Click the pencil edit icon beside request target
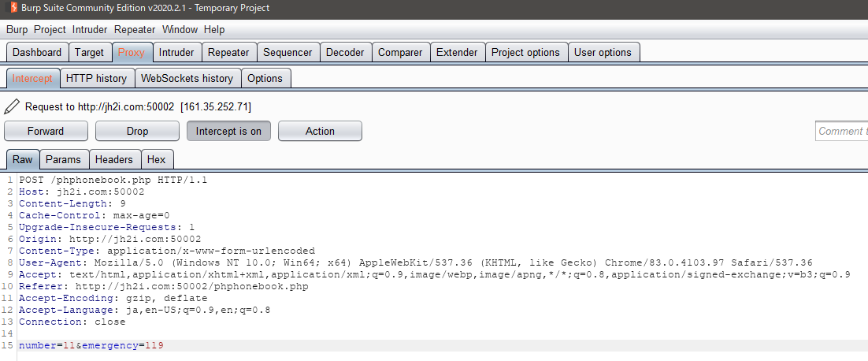 click(x=12, y=106)
